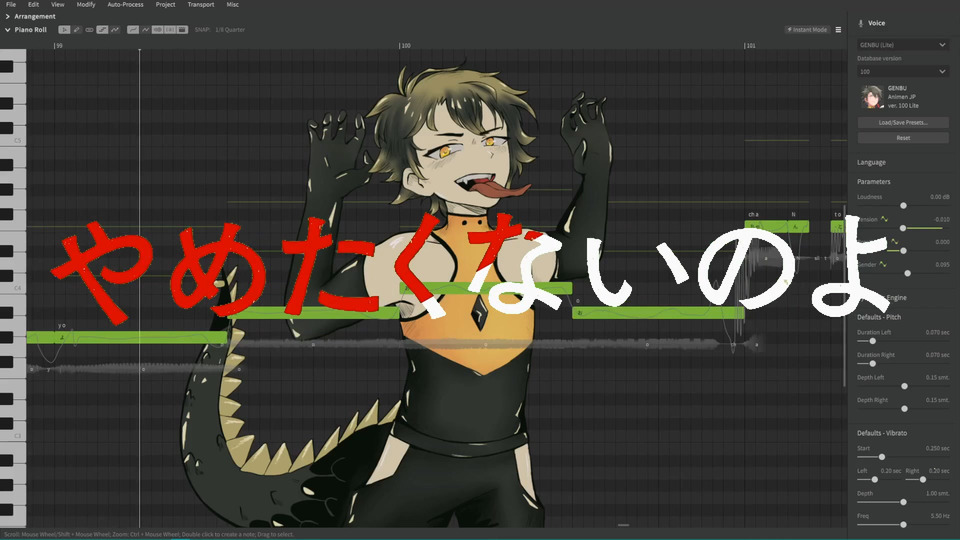Viewport: 960px width, 540px height.
Task: Open the Transport menu
Action: (201, 4)
